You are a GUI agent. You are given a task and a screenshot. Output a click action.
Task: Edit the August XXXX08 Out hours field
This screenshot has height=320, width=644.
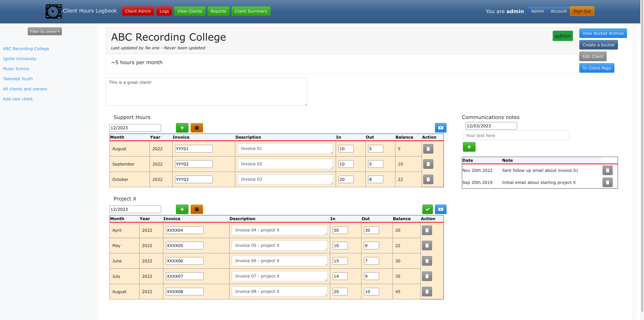pyautogui.click(x=371, y=291)
